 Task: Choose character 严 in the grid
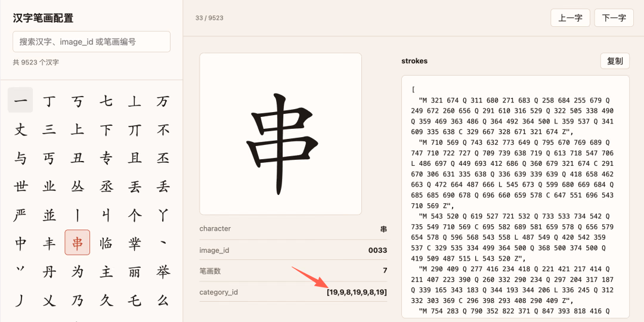click(20, 215)
